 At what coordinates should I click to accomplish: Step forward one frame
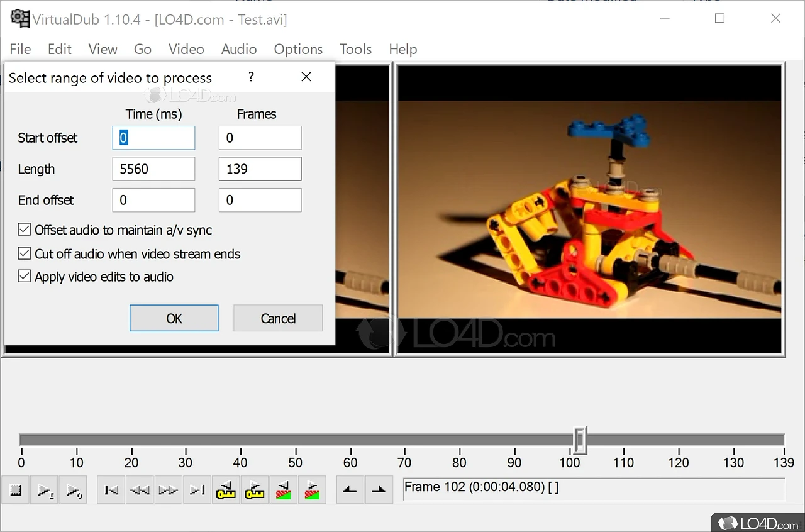168,490
